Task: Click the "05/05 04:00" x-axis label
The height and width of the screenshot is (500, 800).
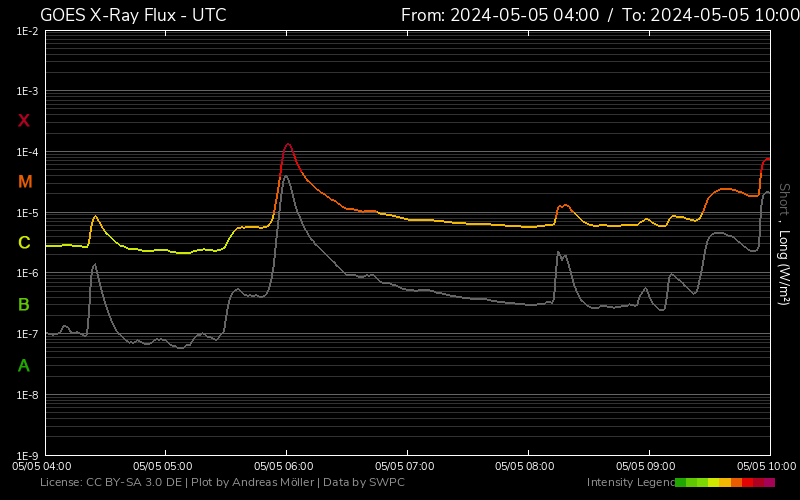Action: (x=42, y=466)
